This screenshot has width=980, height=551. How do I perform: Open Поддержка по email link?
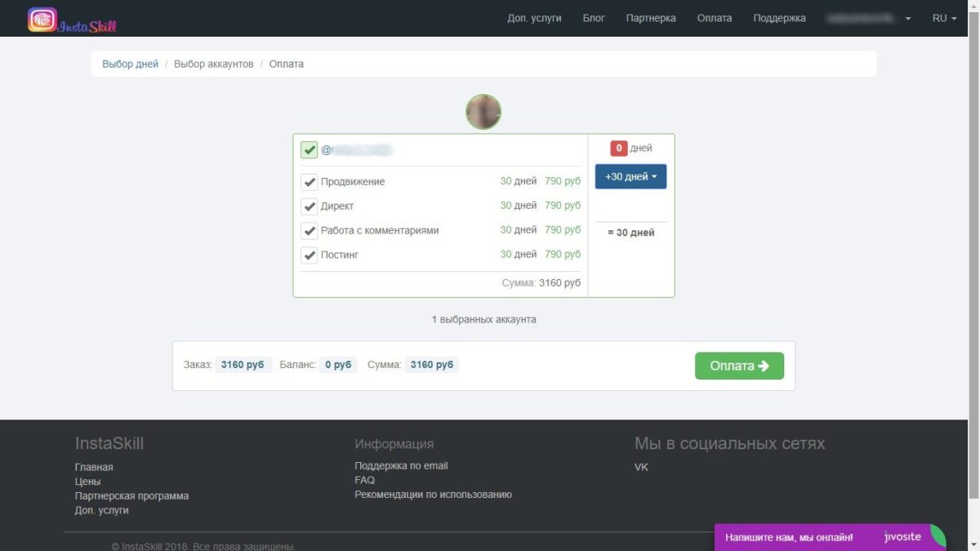coord(401,465)
